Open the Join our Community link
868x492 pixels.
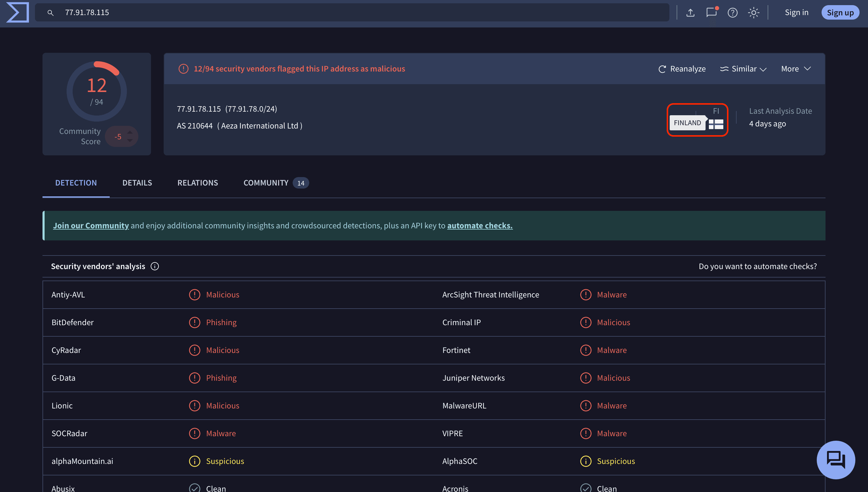(91, 225)
